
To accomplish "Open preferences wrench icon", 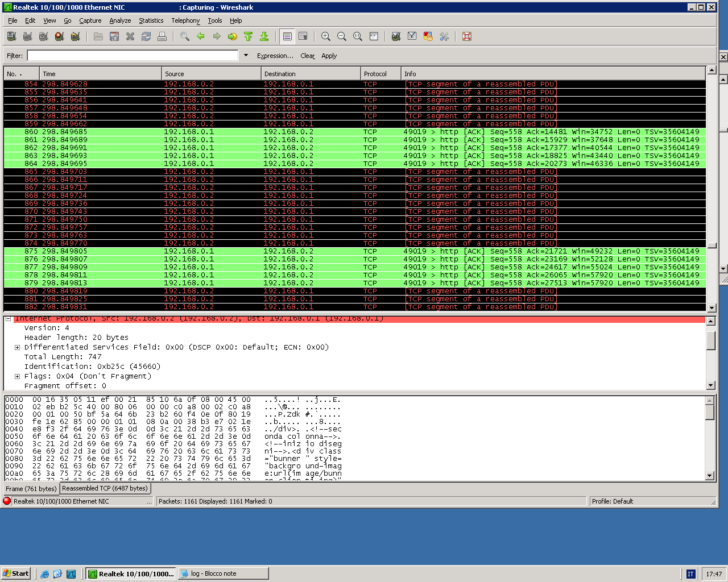I will click(444, 36).
